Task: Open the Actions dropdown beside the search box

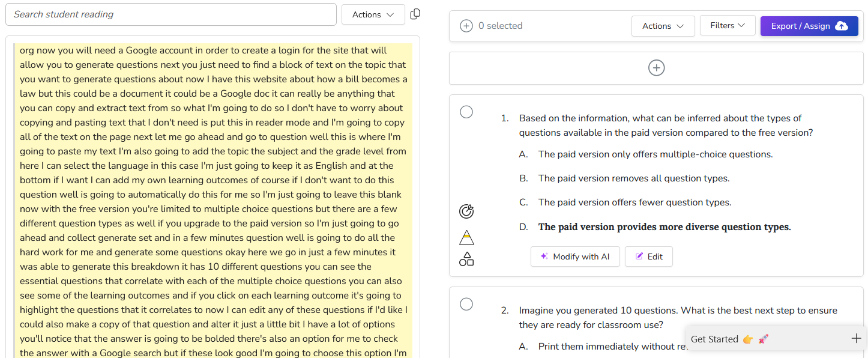Action: coord(373,14)
